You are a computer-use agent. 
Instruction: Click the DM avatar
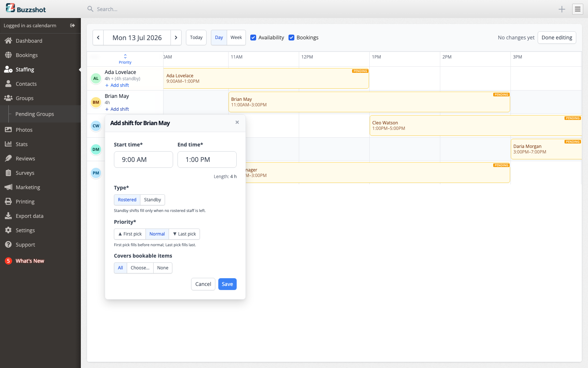pyautogui.click(x=96, y=149)
